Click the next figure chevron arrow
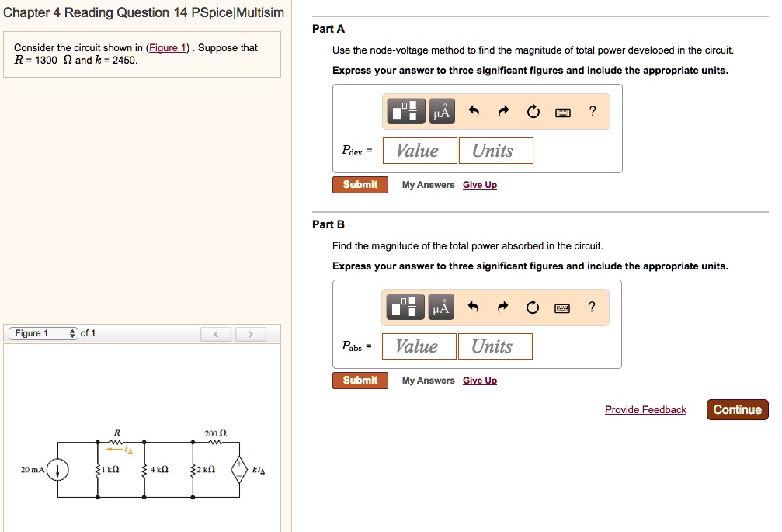782x532 pixels. 249,332
